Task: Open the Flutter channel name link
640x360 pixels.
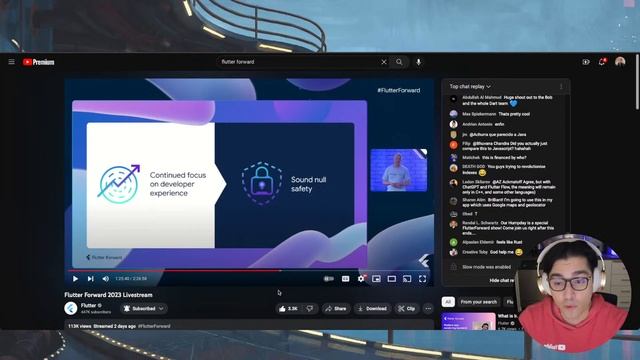Action: (89, 305)
